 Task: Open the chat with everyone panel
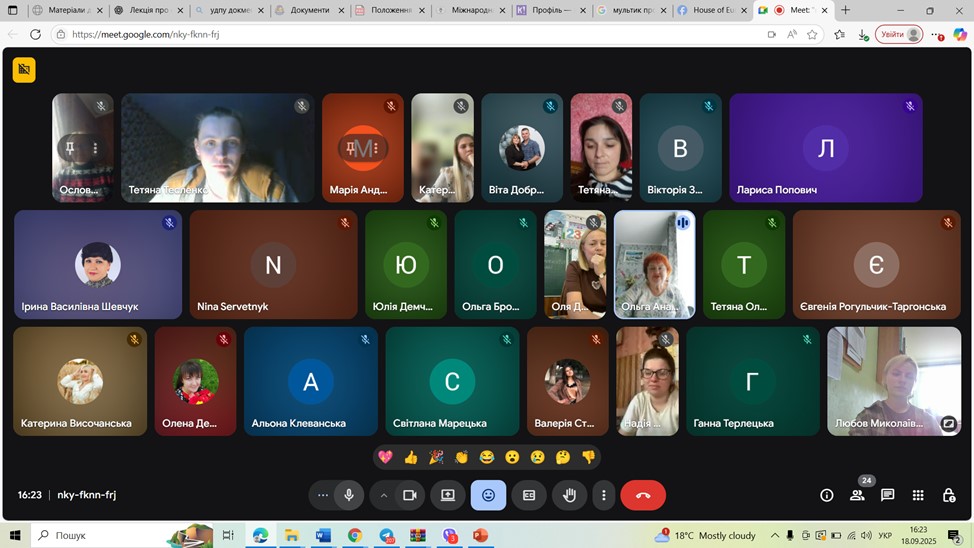888,495
